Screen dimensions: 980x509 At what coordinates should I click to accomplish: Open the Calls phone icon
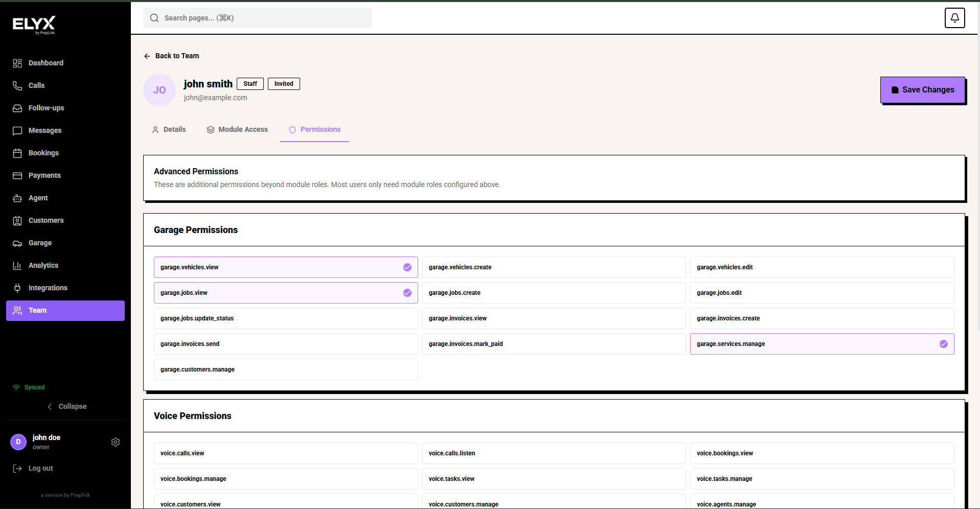17,85
